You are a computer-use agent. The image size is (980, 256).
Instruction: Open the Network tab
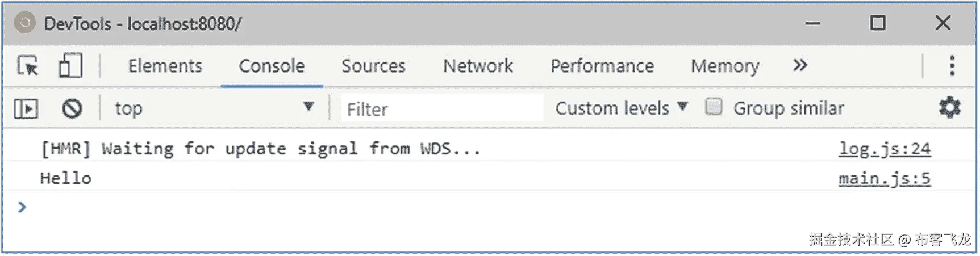[478, 66]
